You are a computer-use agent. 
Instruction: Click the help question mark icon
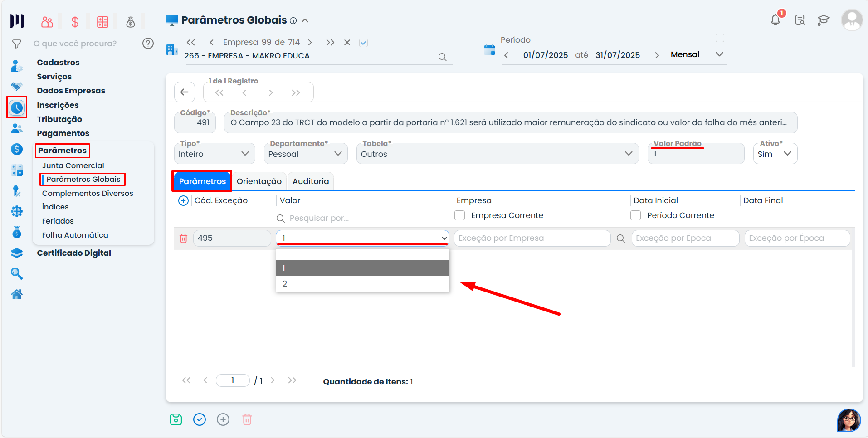tap(148, 44)
